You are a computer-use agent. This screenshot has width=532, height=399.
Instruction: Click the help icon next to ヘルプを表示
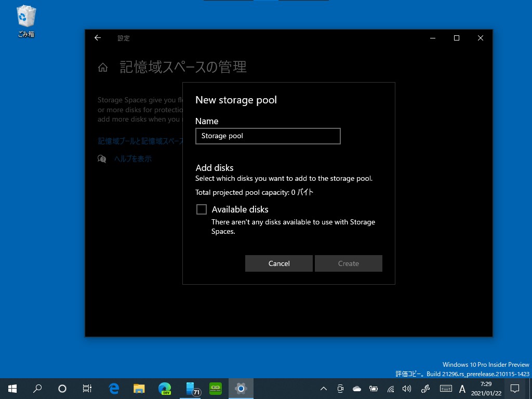click(102, 158)
